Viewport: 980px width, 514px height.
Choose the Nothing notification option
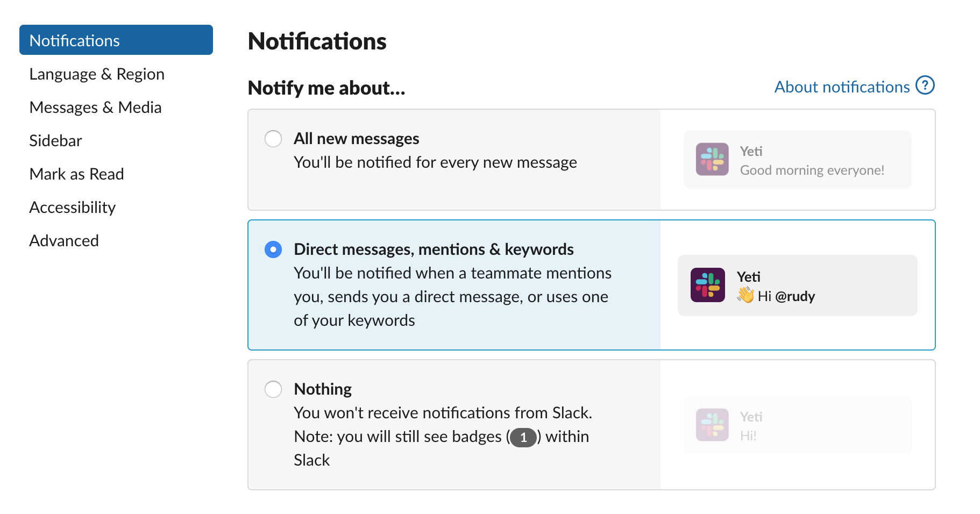[x=273, y=389]
